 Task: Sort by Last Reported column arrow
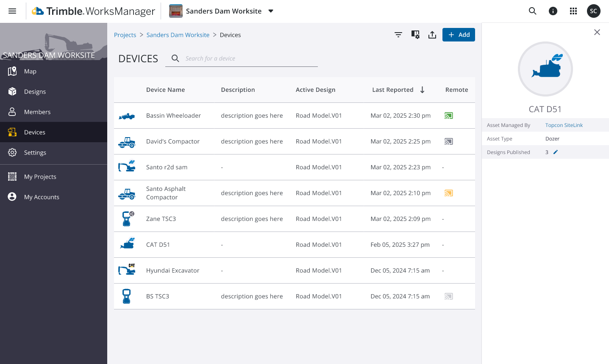point(422,90)
